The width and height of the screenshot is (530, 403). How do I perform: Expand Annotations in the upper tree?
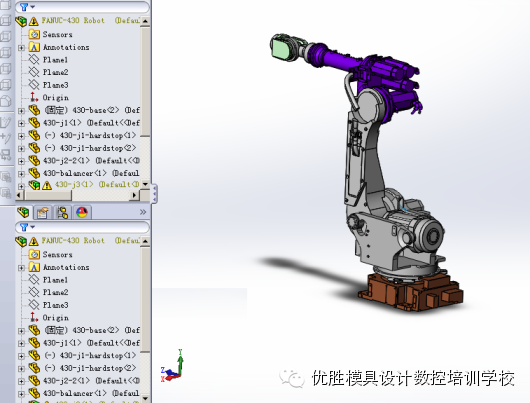[21, 48]
